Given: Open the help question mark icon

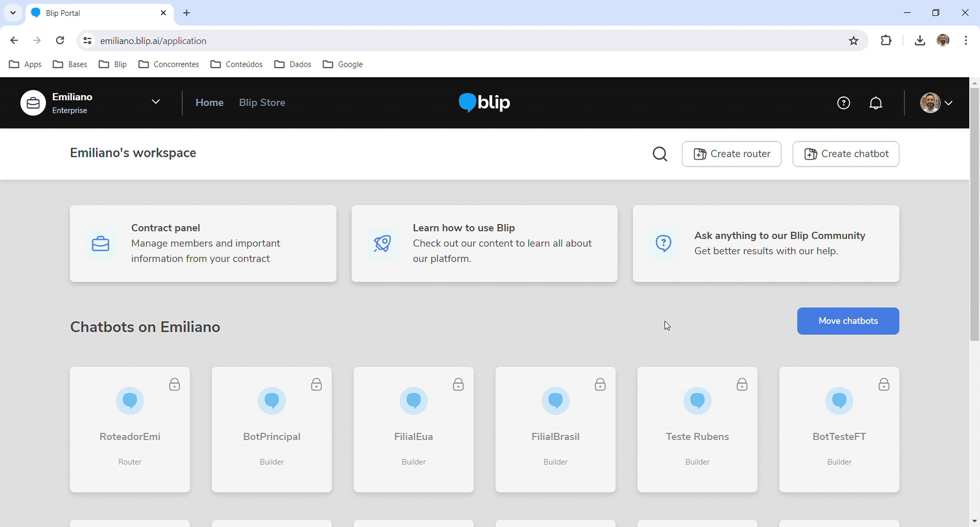Looking at the screenshot, I should pos(844,103).
